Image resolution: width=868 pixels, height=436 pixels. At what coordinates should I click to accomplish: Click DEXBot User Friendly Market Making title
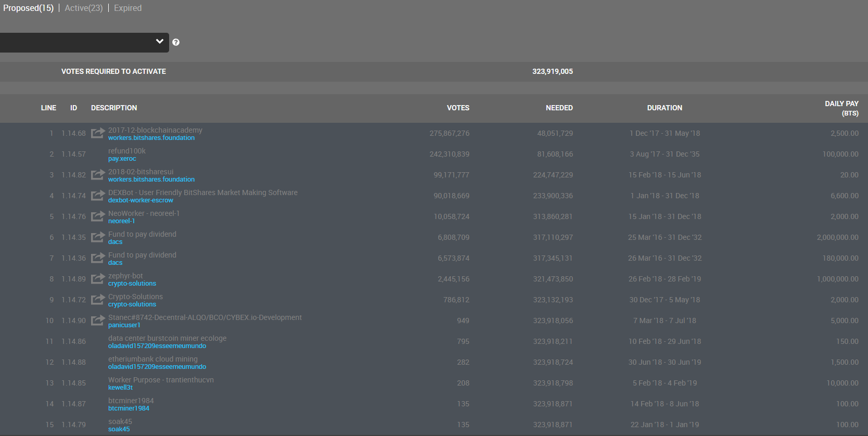click(x=203, y=193)
